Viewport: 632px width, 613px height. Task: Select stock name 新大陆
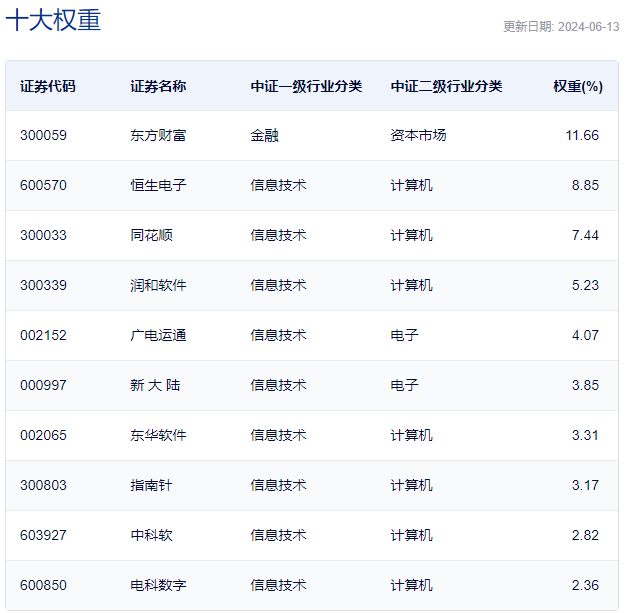coord(155,385)
